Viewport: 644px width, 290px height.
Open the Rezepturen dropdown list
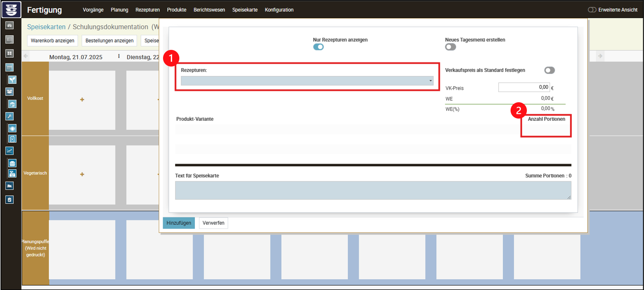tap(307, 81)
